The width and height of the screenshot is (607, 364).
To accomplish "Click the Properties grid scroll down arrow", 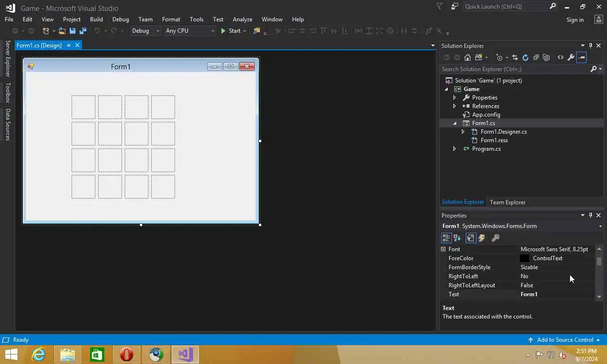I will (x=599, y=297).
